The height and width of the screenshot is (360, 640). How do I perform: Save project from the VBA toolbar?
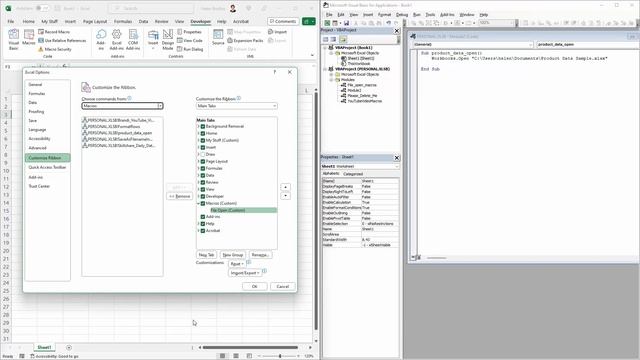[346, 23]
